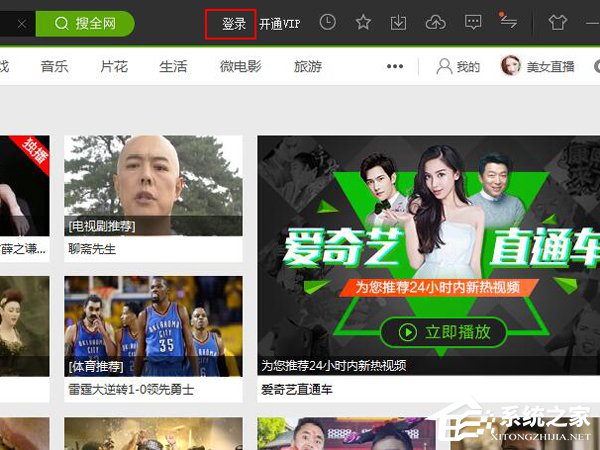Expand more channels via the three dots
600x450 pixels.
click(x=395, y=66)
